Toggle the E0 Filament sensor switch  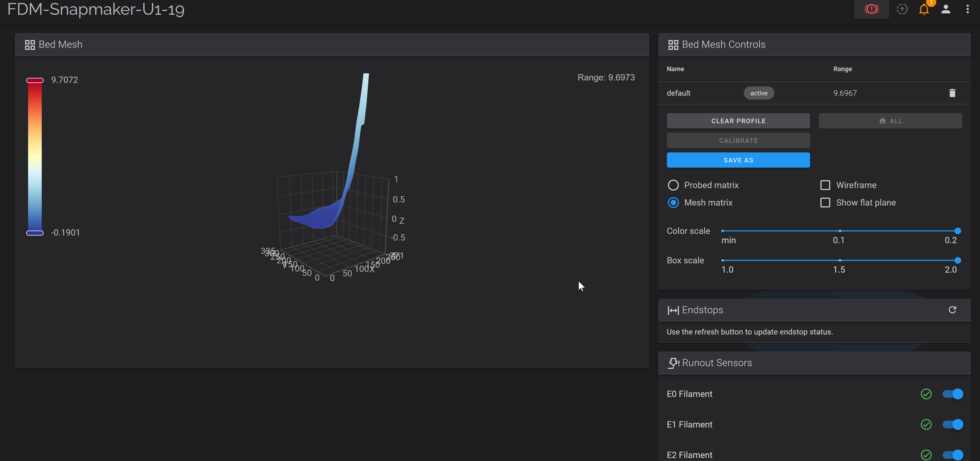coord(953,394)
